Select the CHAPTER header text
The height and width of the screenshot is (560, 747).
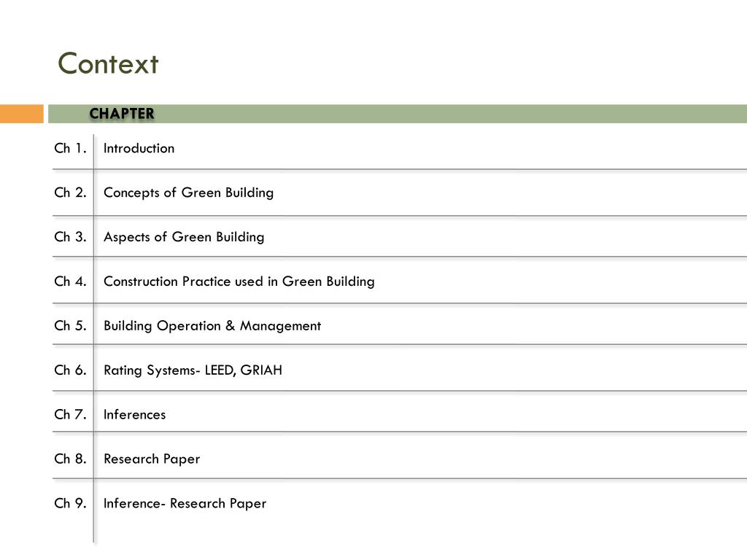(122, 113)
